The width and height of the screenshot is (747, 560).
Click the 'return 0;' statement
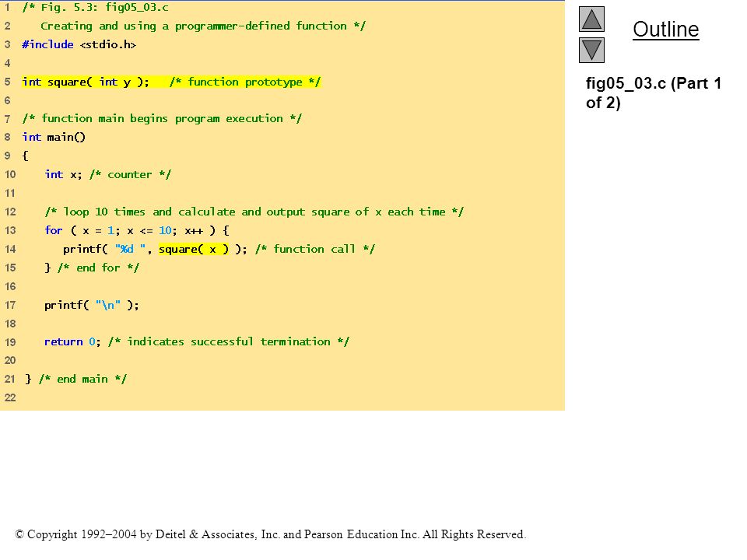72,342
